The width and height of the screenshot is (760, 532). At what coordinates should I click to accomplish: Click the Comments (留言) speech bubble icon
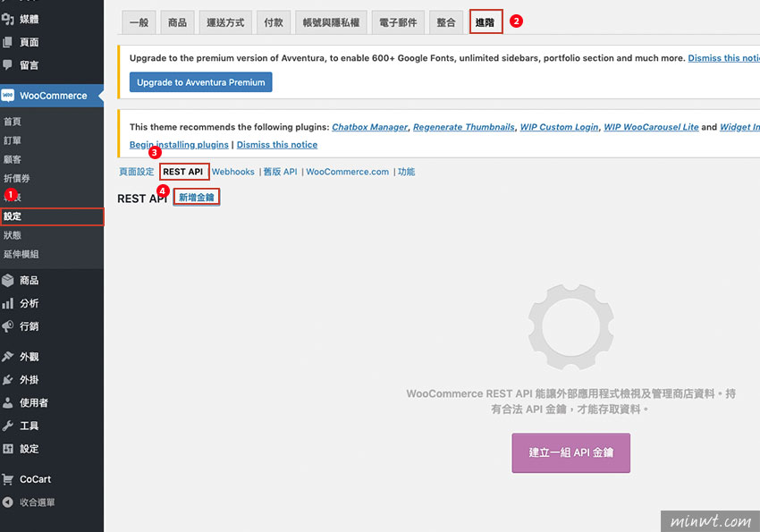pos(8,65)
